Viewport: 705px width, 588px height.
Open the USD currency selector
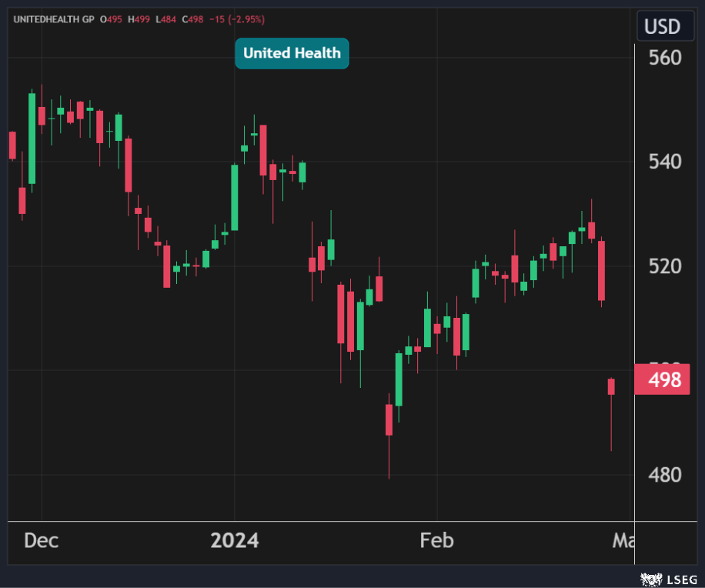point(661,27)
